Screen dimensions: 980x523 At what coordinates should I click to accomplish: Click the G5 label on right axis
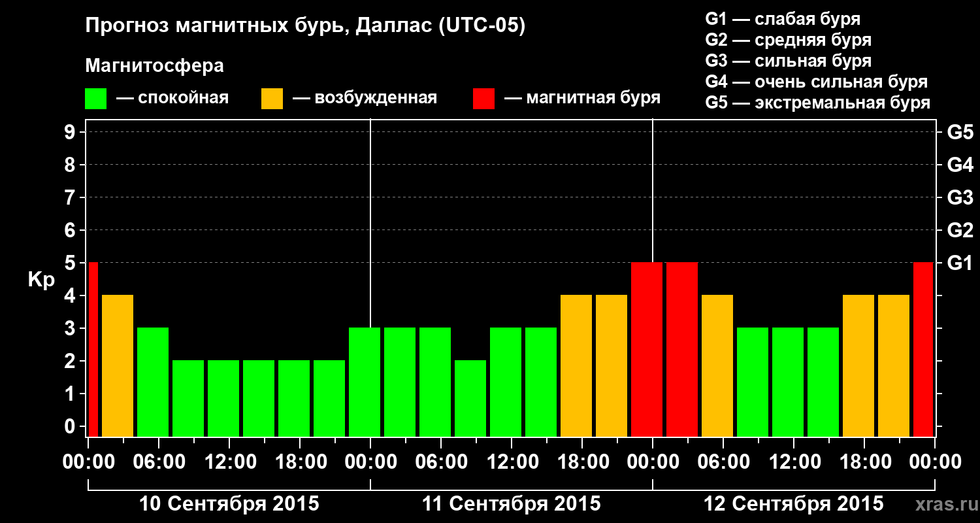pyautogui.click(x=960, y=132)
